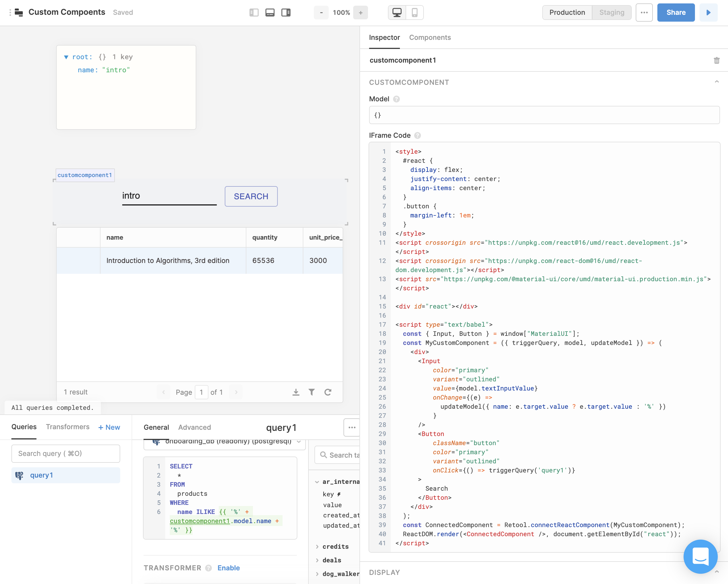This screenshot has width=728, height=584.
Task: Zoom out with the minus button
Action: [x=321, y=13]
